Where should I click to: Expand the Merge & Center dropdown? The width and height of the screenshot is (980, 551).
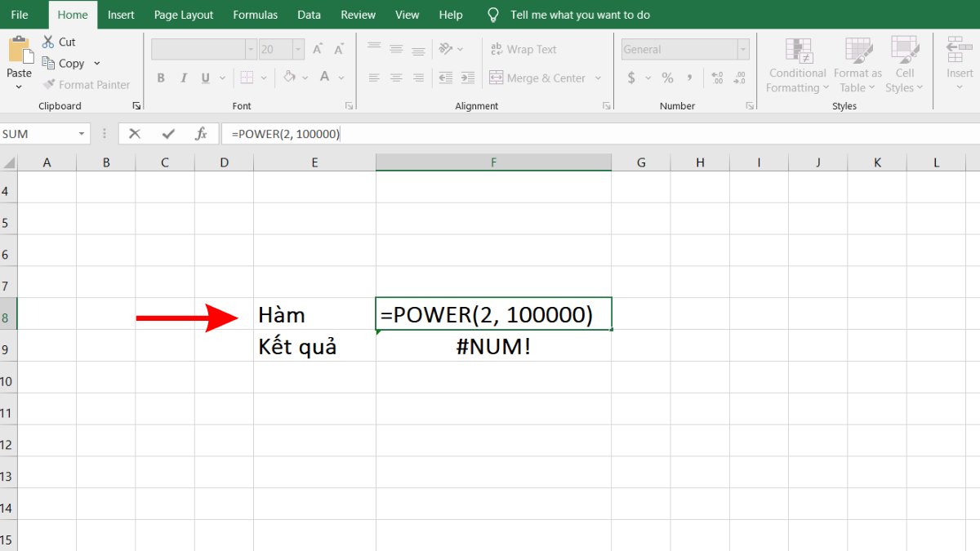point(599,78)
